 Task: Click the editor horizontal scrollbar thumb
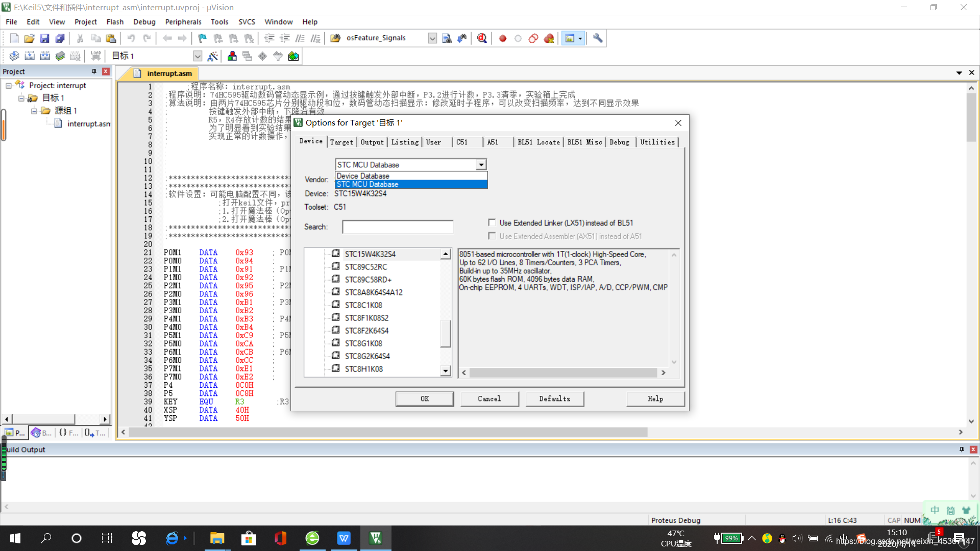pos(388,432)
